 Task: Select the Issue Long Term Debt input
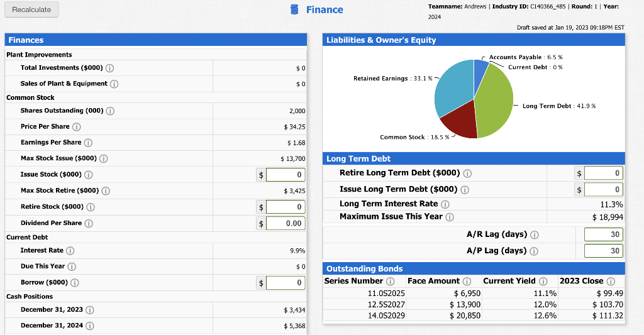604,189
